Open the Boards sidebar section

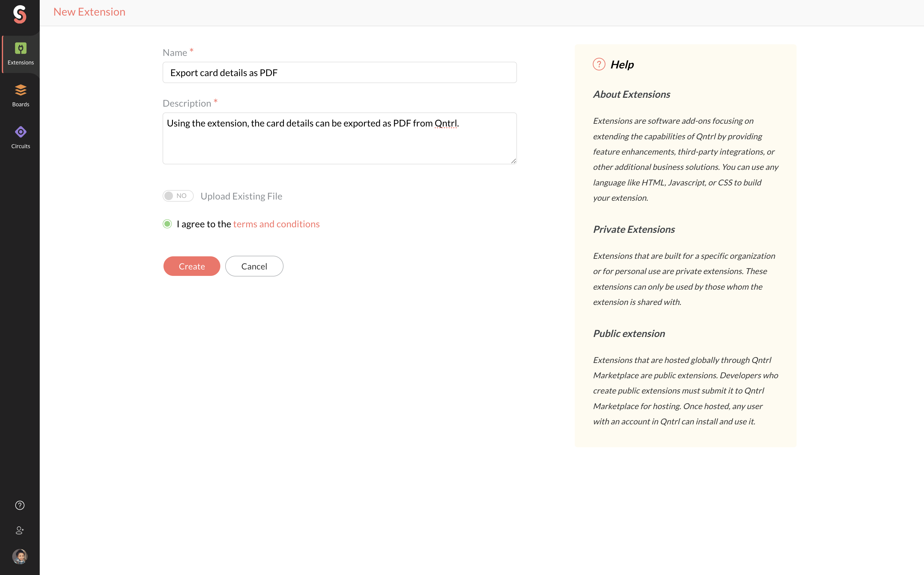point(20,95)
